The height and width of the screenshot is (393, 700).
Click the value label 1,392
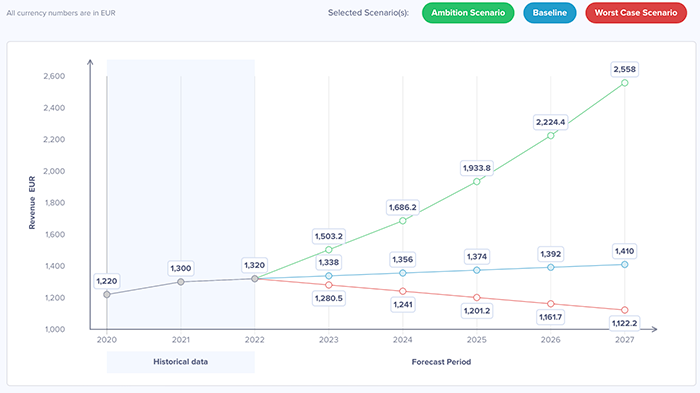pyautogui.click(x=550, y=254)
